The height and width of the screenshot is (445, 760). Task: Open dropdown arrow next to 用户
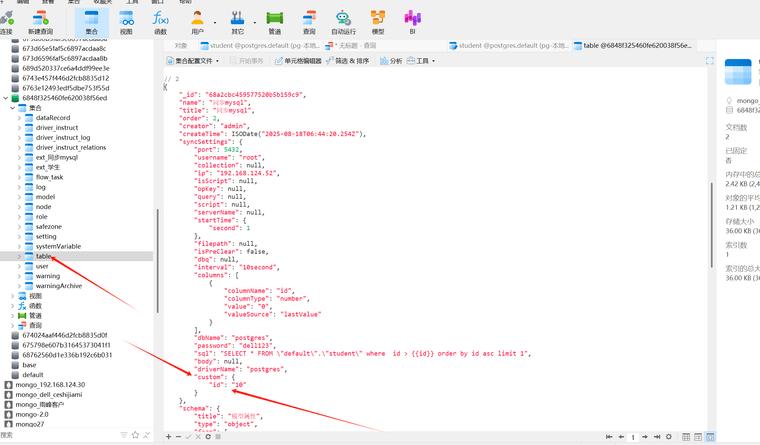coord(215,22)
